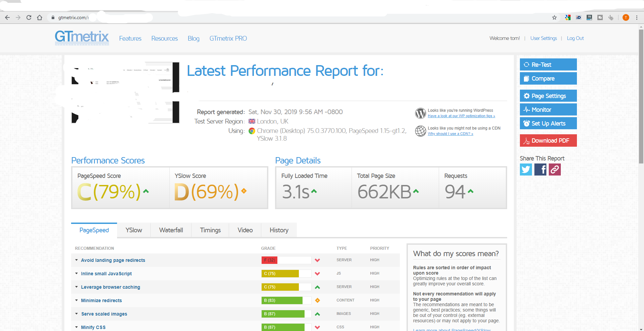Click the red down arrow for landing page redirects
Screen dimensions: 644x331
pos(317,260)
